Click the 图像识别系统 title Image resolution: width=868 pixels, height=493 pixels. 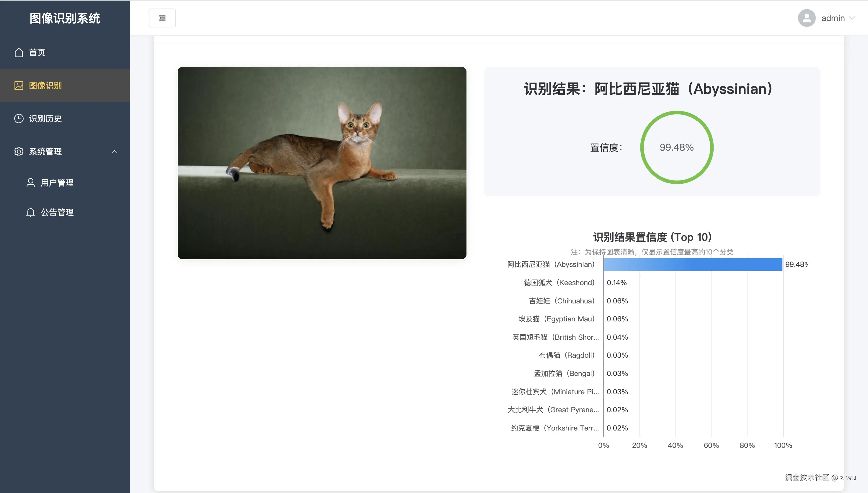pos(65,19)
